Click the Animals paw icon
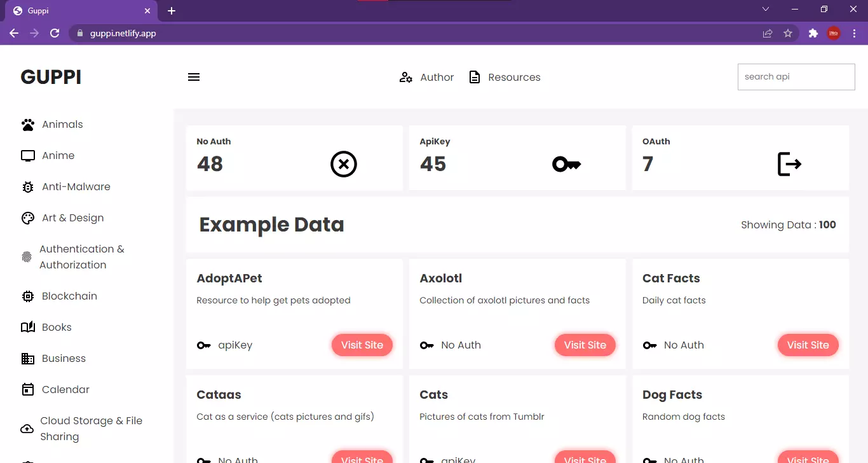The height and width of the screenshot is (463, 868). point(28,125)
